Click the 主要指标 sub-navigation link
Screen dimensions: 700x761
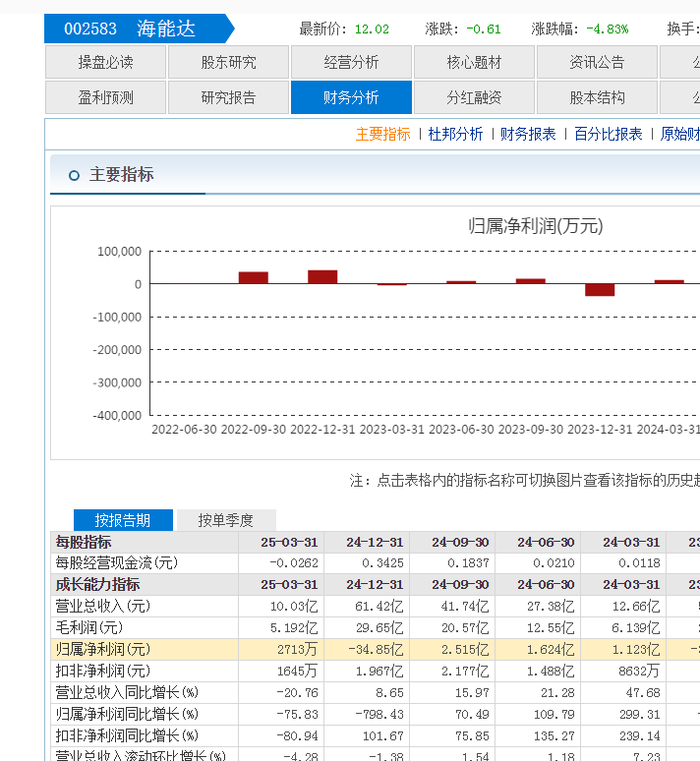(x=383, y=134)
